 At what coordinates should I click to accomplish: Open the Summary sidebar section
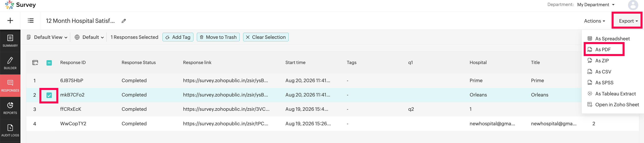10,41
